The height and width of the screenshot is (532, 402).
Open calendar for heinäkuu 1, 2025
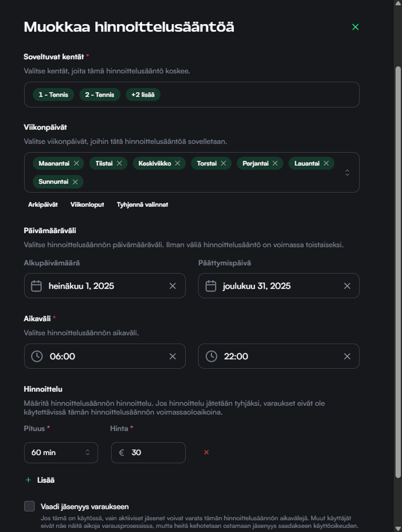click(36, 286)
